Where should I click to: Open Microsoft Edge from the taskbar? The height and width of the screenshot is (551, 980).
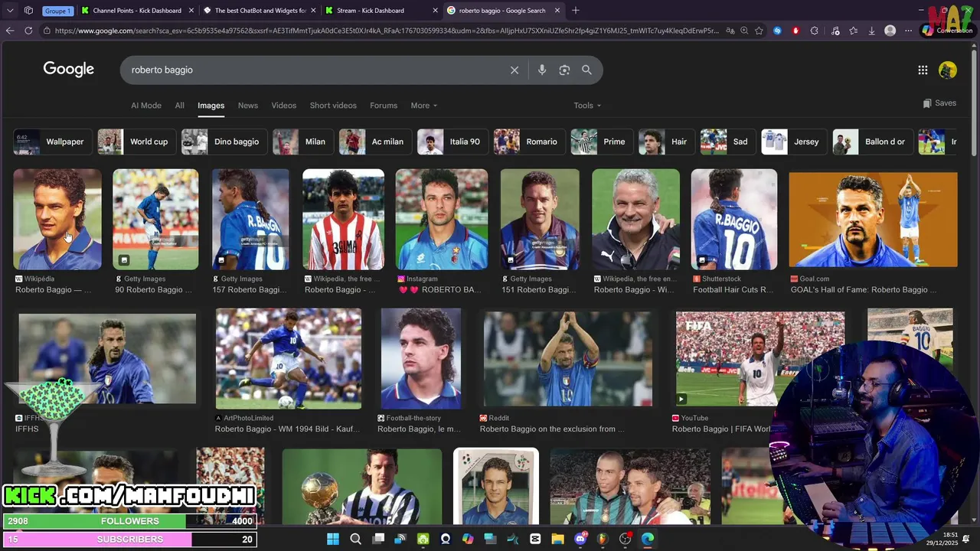point(648,539)
